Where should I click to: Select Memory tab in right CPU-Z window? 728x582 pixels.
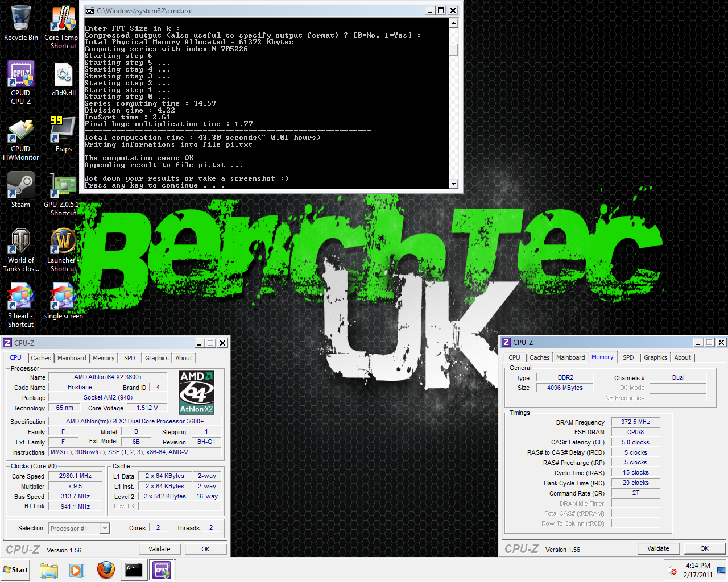[x=602, y=357]
